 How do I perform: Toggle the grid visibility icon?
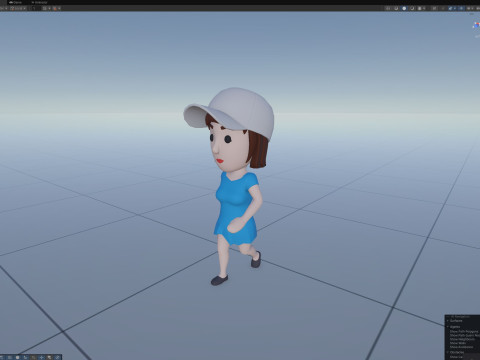[x=44, y=8]
